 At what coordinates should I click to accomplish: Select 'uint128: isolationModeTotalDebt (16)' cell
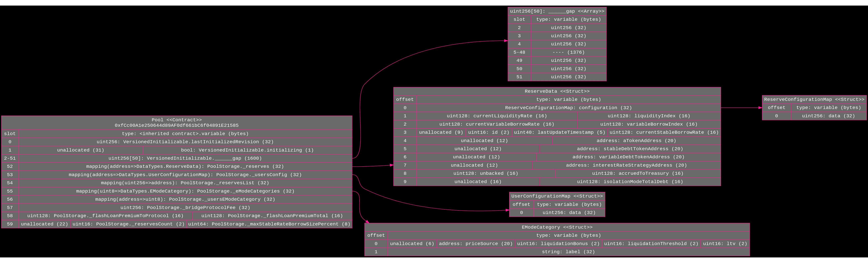(x=630, y=182)
